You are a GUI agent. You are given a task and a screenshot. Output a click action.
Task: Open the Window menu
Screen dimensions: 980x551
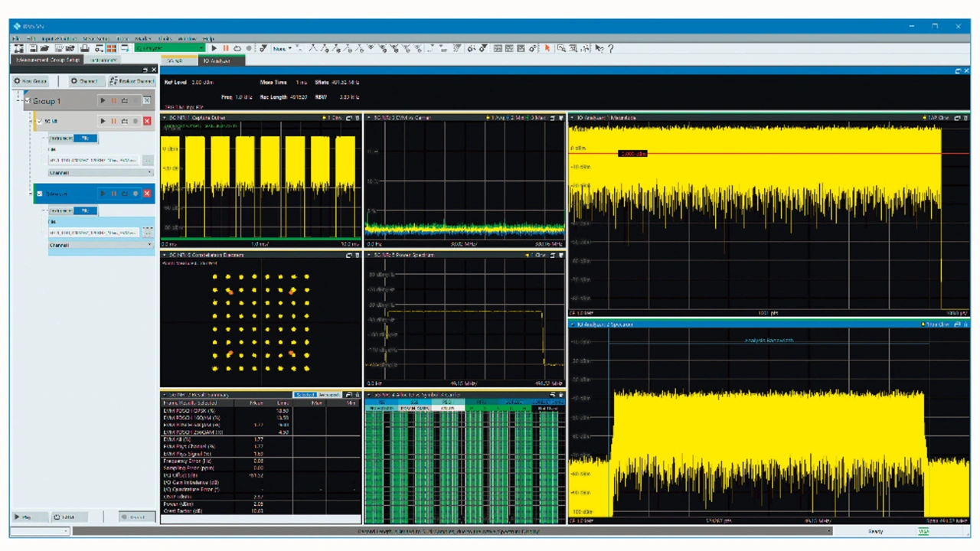tap(187, 38)
